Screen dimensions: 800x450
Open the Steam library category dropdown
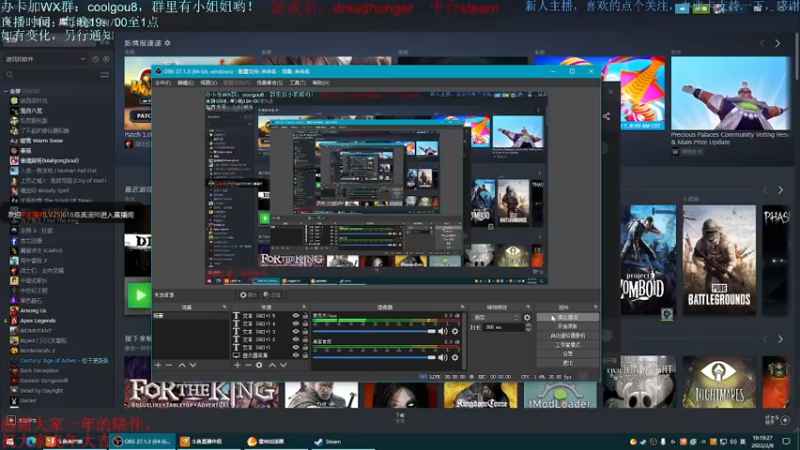pos(45,59)
